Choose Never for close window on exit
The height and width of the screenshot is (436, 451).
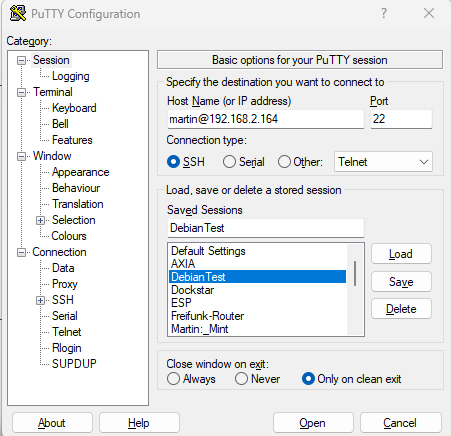click(241, 379)
